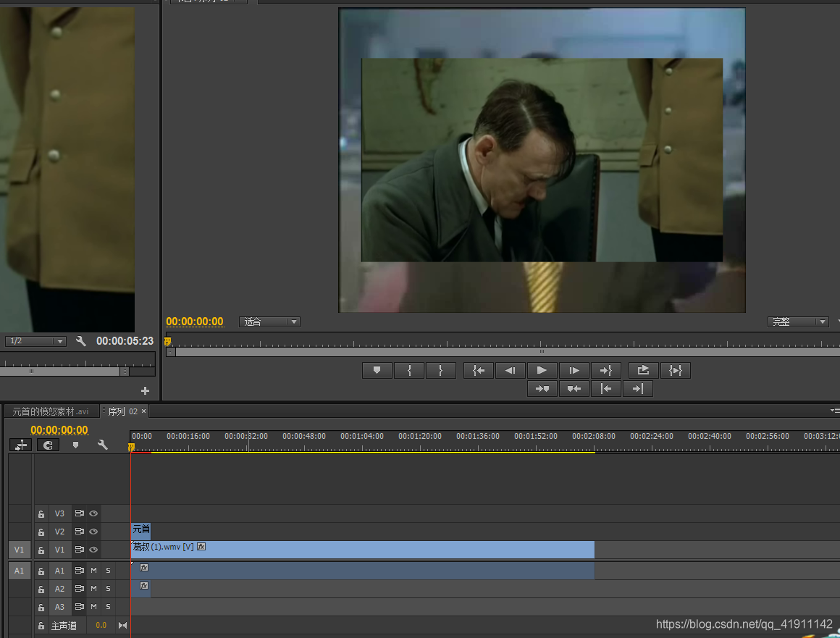The width and height of the screenshot is (840, 638).
Task: Go to next edit point
Action: pos(637,388)
